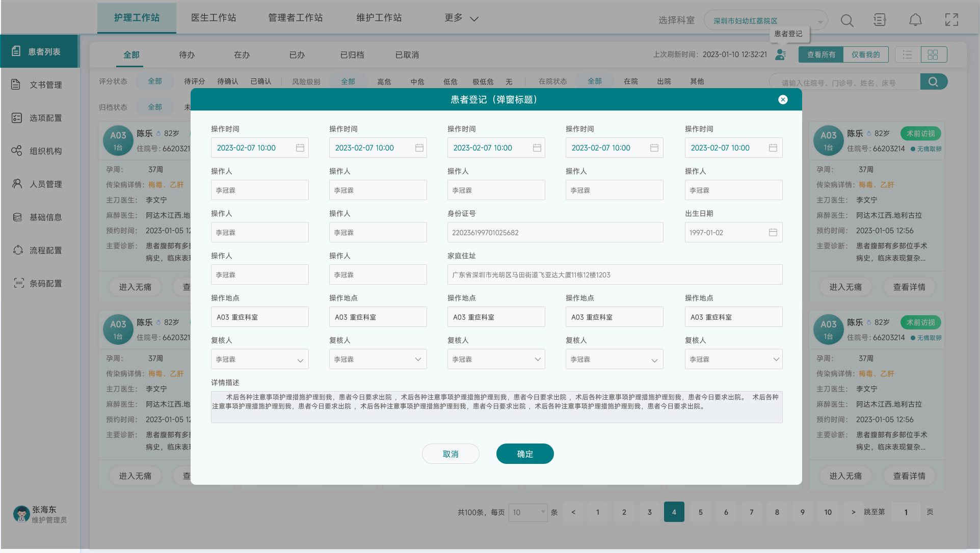
Task: Toggle fullscreen expand icon
Action: [951, 20]
